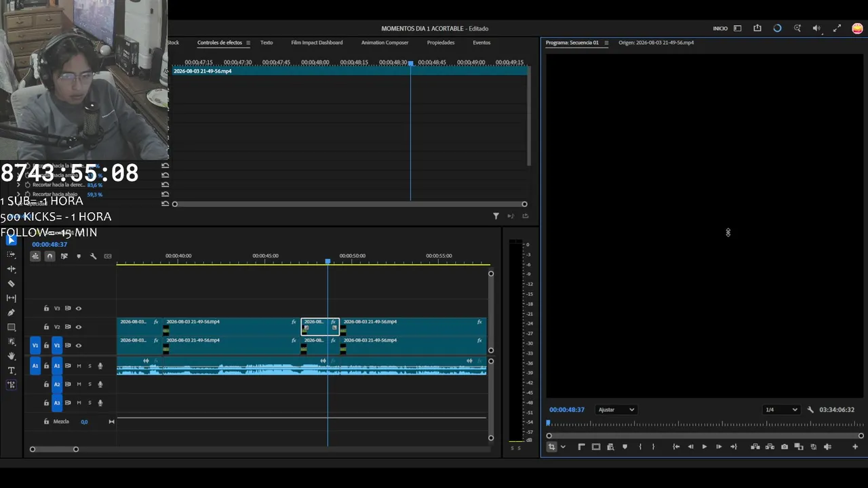868x488 pixels.
Task: Click the Mezcla volume value 0,0
Action: (x=84, y=422)
